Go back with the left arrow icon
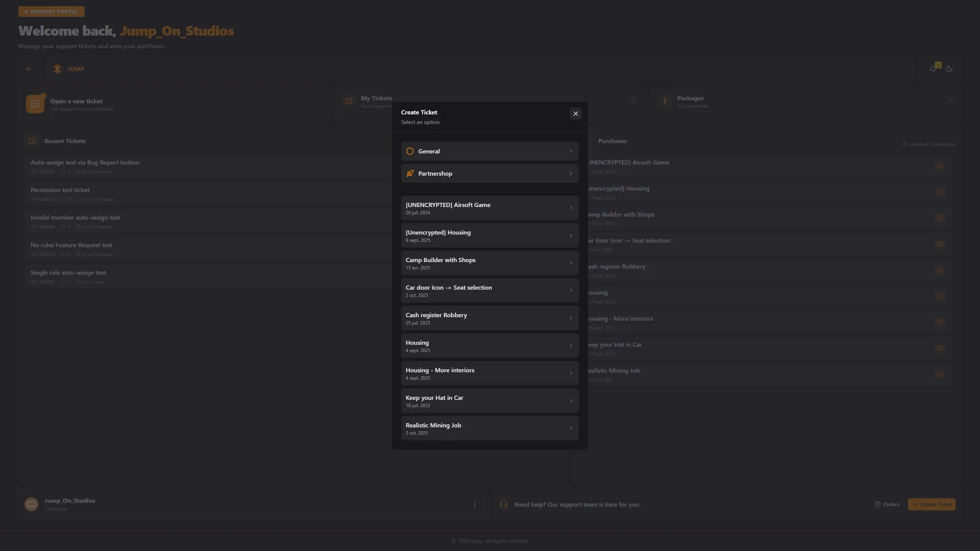The image size is (980, 551). click(29, 69)
